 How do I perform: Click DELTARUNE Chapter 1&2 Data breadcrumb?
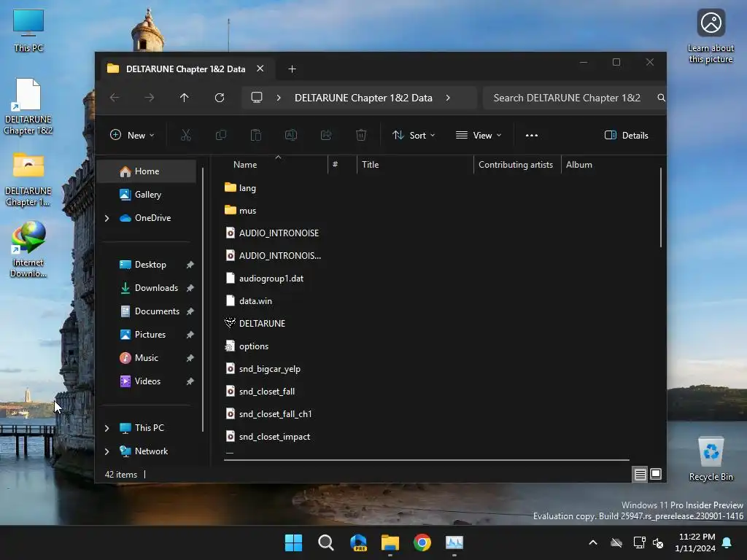coord(363,98)
